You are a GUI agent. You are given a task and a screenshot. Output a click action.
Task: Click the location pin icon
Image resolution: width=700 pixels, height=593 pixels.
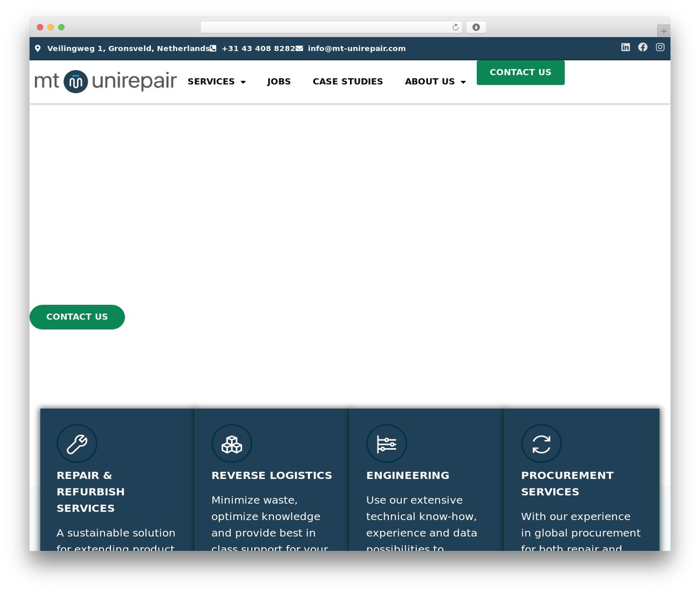(x=38, y=48)
